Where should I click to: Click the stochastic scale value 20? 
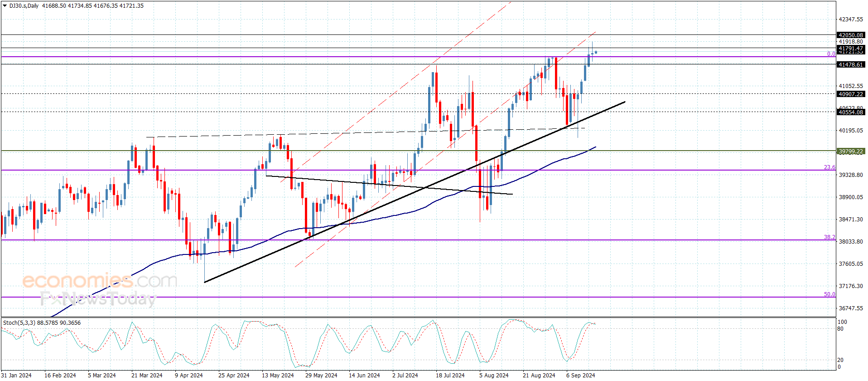tap(841, 360)
